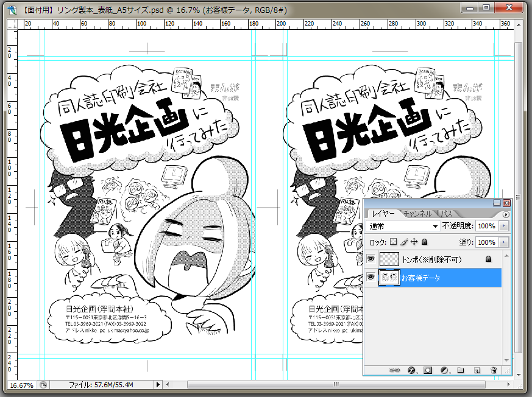Click the delete layer trash icon
Image resolution: width=532 pixels, height=397 pixels.
point(494,370)
